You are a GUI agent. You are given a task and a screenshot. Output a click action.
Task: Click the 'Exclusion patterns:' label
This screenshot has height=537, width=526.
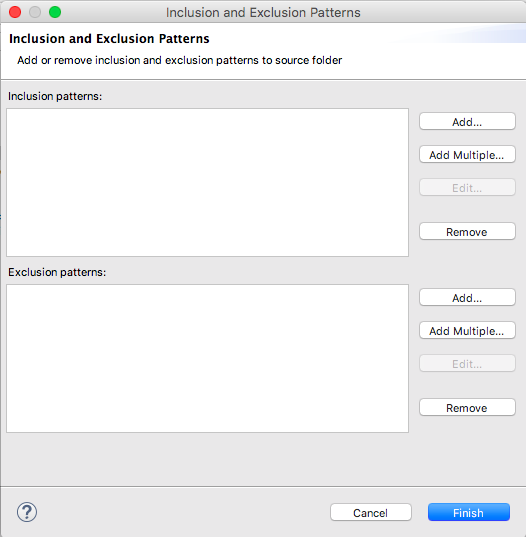click(x=57, y=272)
